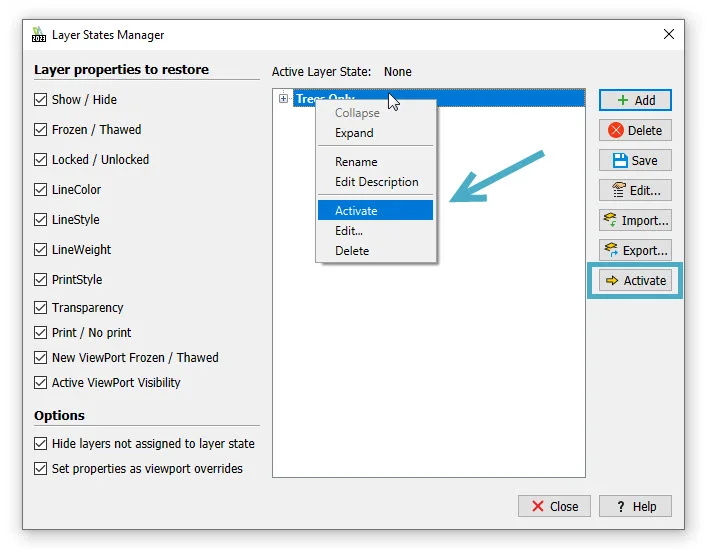Disable the LineColor property checkbox
The width and height of the screenshot is (705, 550).
[41, 190]
